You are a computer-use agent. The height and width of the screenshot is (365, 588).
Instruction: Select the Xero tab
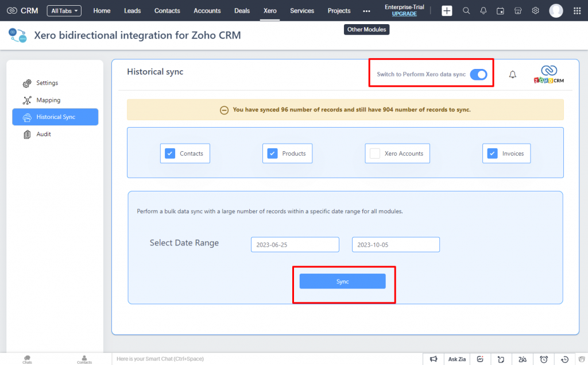point(270,11)
